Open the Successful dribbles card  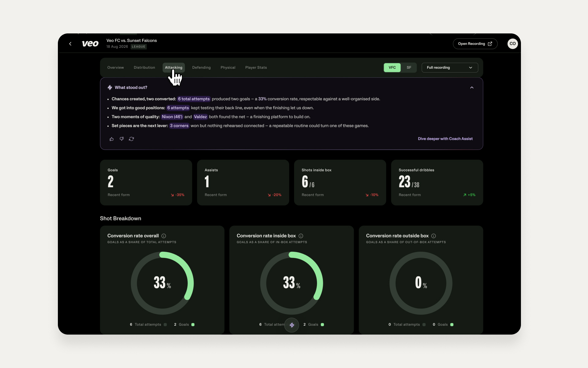coord(437,182)
